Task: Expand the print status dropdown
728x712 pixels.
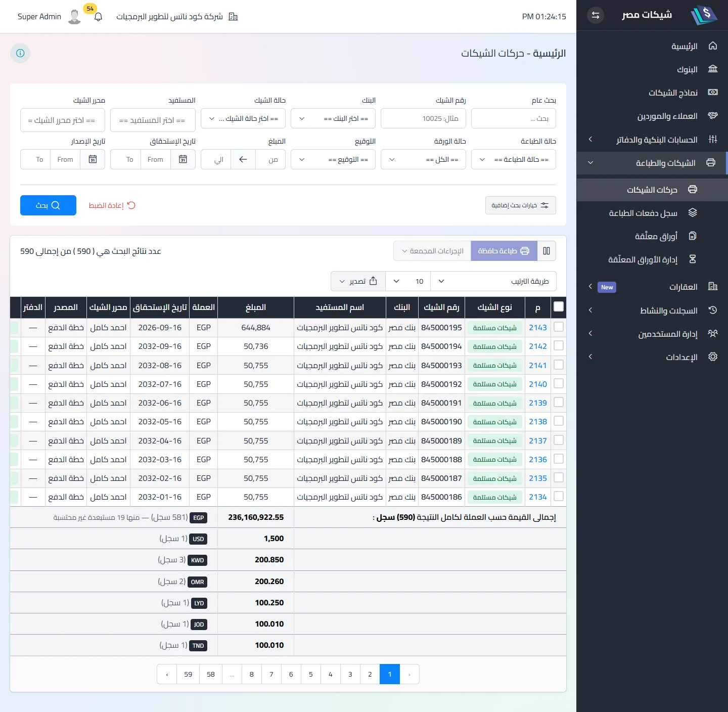Action: [514, 159]
